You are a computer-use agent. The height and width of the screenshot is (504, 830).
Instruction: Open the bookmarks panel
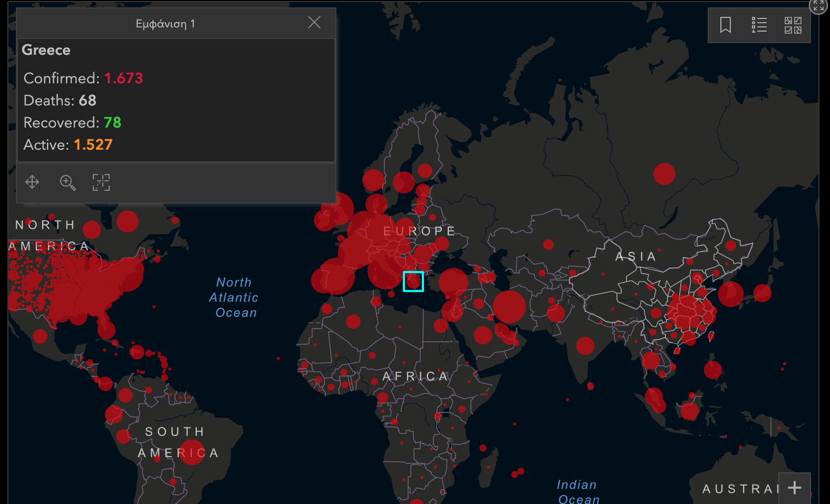tap(726, 25)
